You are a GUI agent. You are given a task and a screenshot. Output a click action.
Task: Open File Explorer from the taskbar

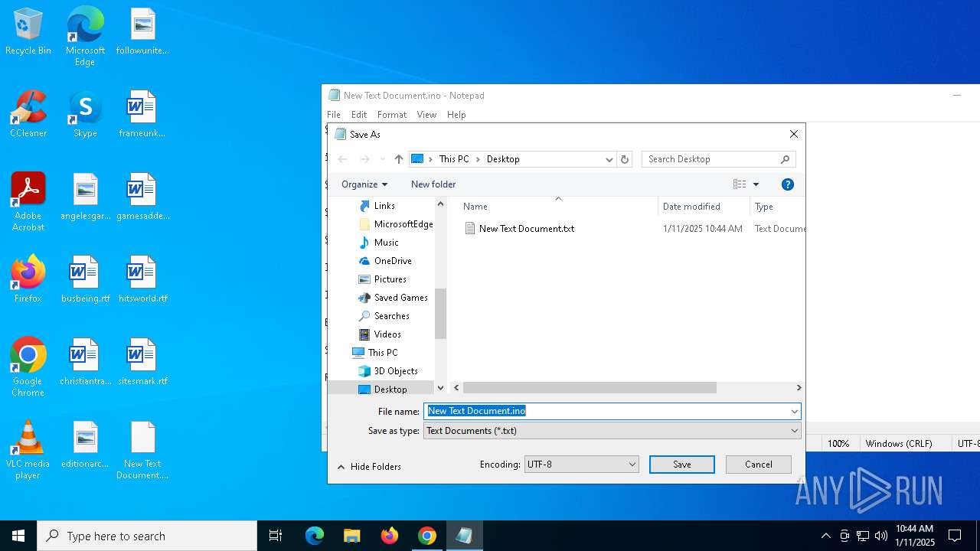click(351, 536)
